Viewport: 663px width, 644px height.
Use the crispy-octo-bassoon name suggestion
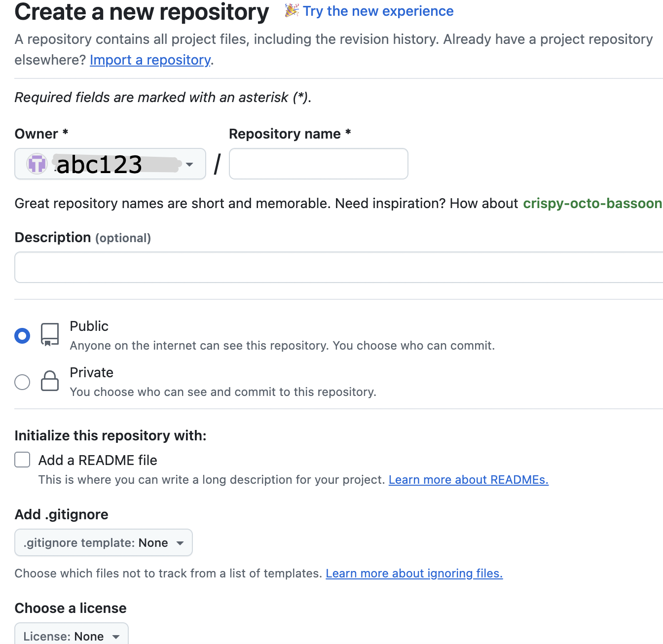click(x=592, y=203)
